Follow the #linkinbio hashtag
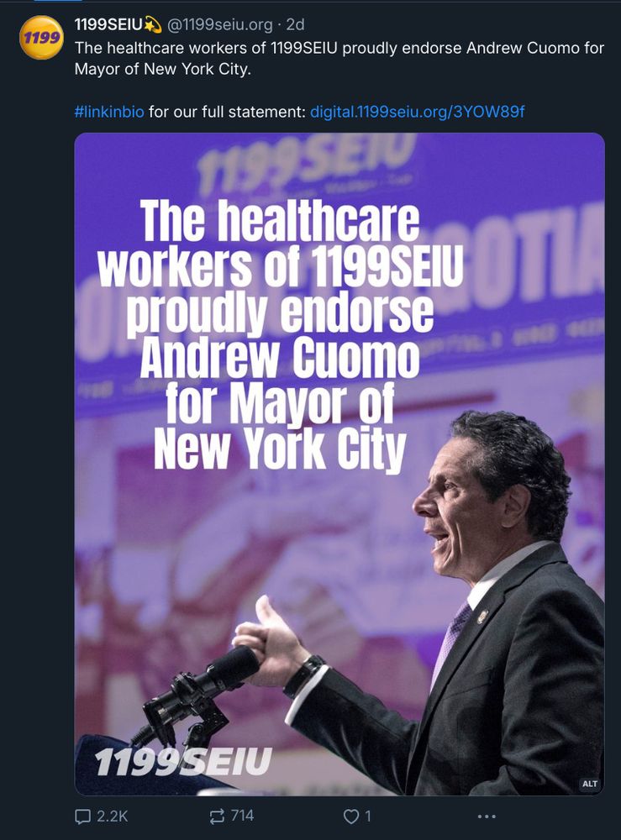This screenshot has width=621, height=840. 109,112
